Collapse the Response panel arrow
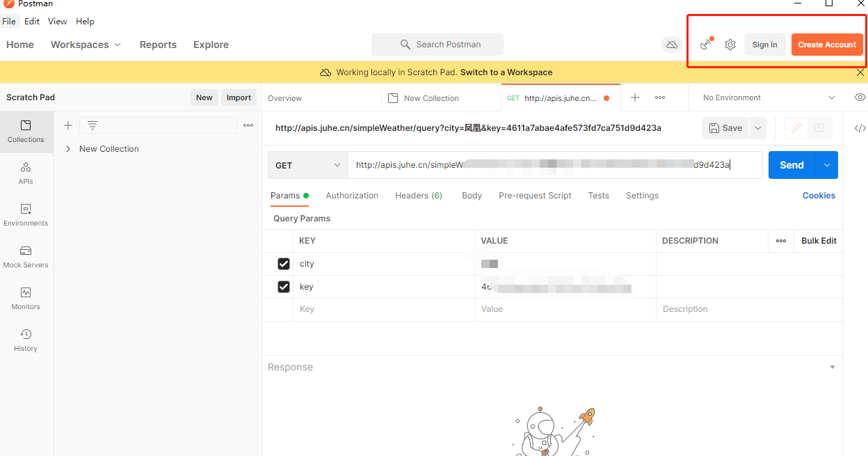The image size is (868, 456). (x=833, y=367)
